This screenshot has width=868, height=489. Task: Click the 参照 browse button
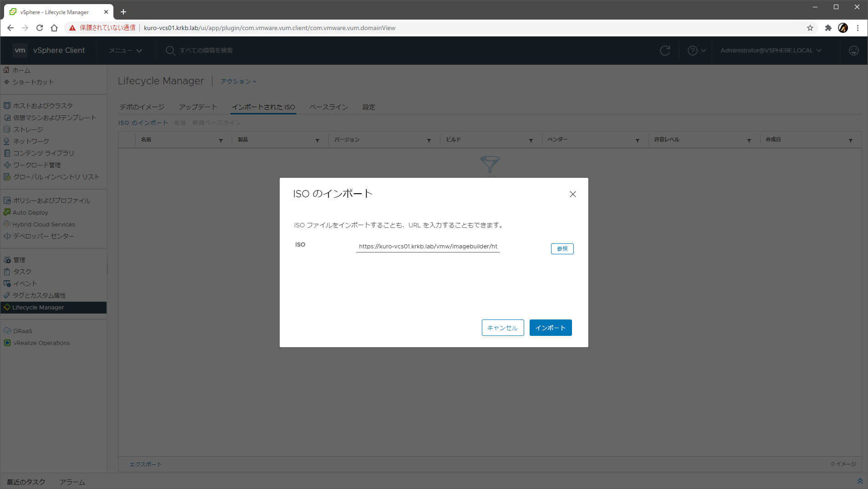pyautogui.click(x=562, y=249)
